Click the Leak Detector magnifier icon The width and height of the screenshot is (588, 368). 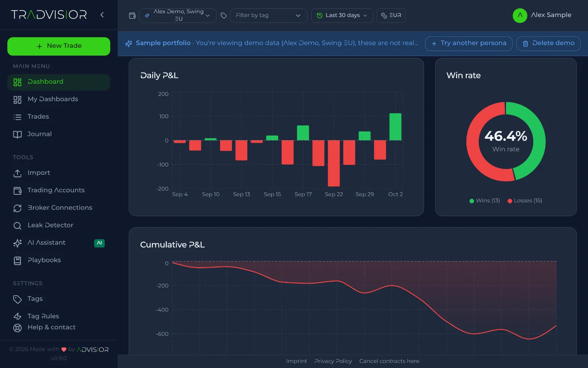tap(17, 226)
